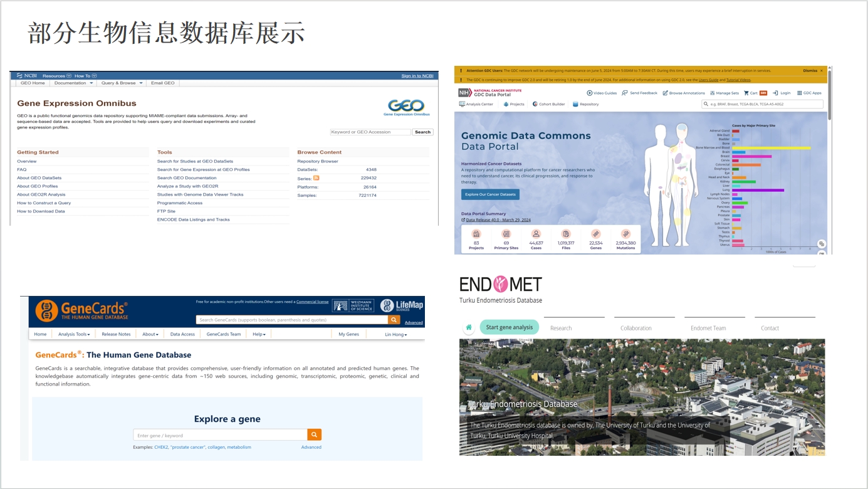
Task: Click the yellow Bone Marrow and Blood bar
Action: (x=771, y=148)
